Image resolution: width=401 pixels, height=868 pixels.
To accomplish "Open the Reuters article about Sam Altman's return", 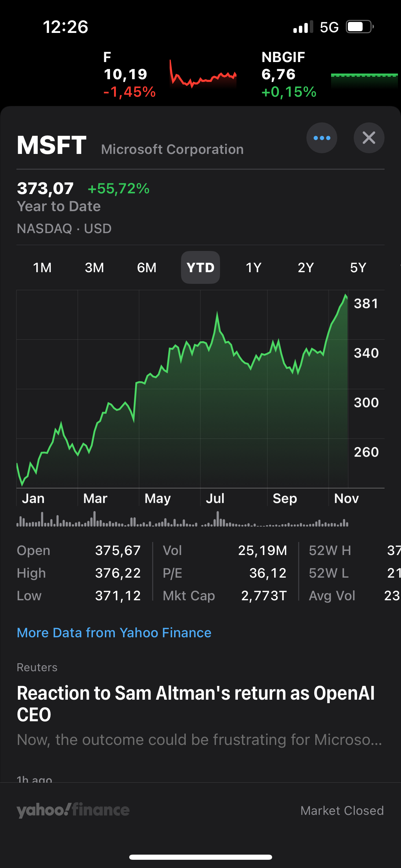I will (x=196, y=704).
